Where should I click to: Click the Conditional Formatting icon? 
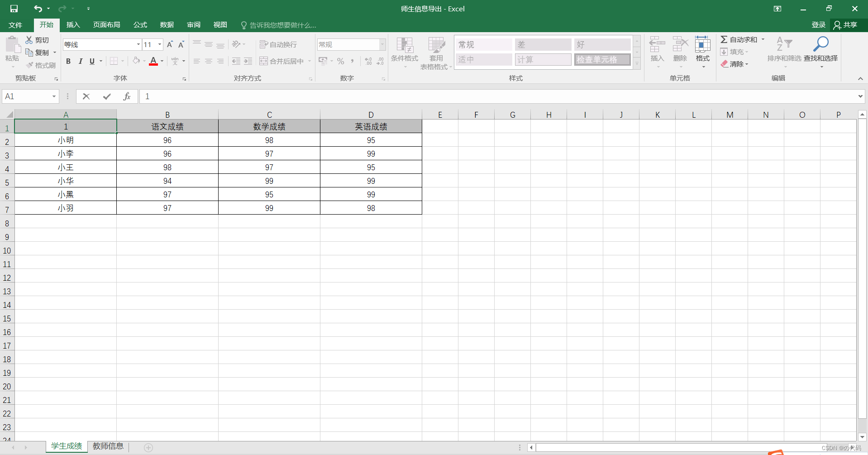pyautogui.click(x=405, y=46)
